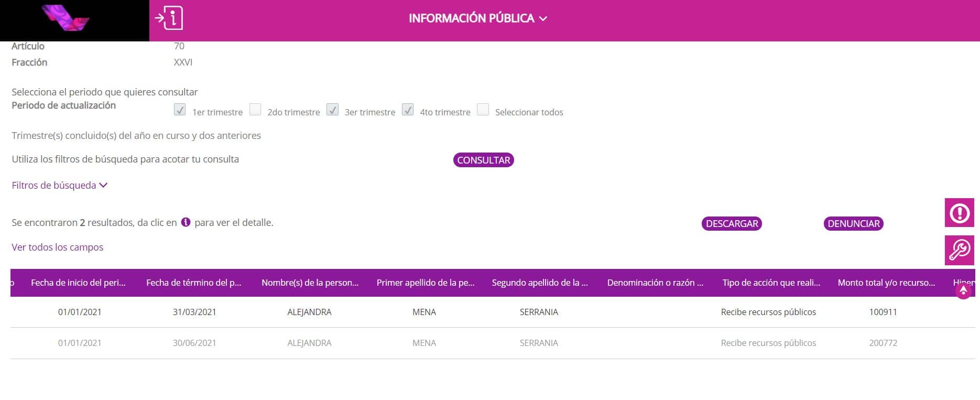The image size is (980, 400).
Task: Click SERRANIA in the 100911 row
Action: click(539, 312)
